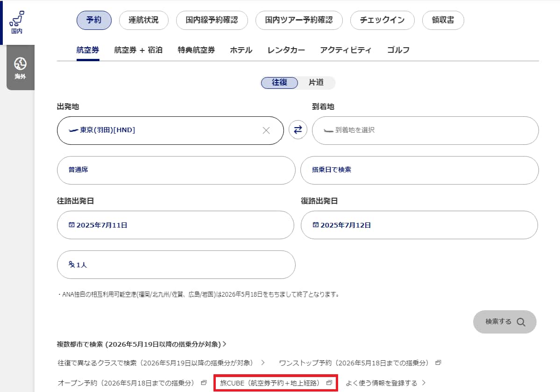Open the 搭乗日で検索 search type selector
560x392 pixels.
[419, 170]
